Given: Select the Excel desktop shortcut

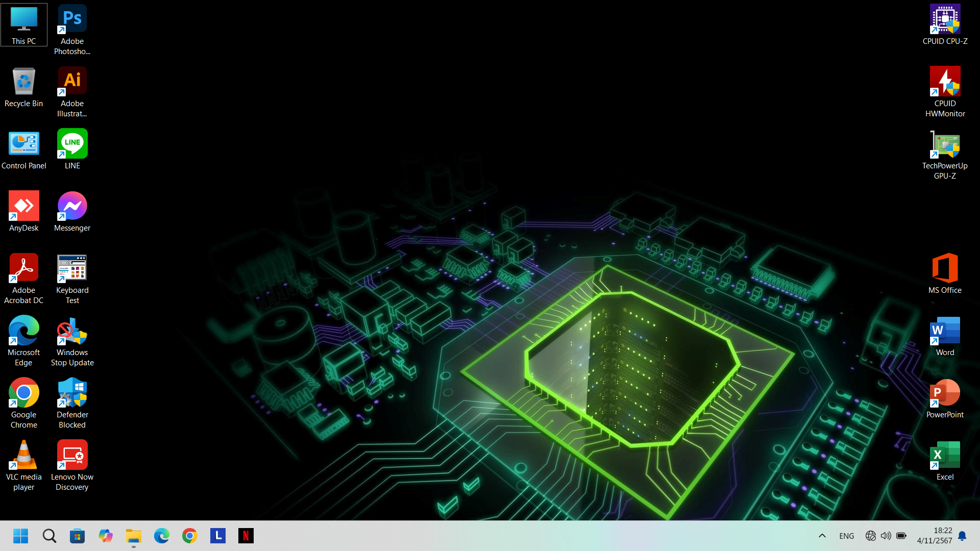Looking at the screenshot, I should (x=945, y=461).
